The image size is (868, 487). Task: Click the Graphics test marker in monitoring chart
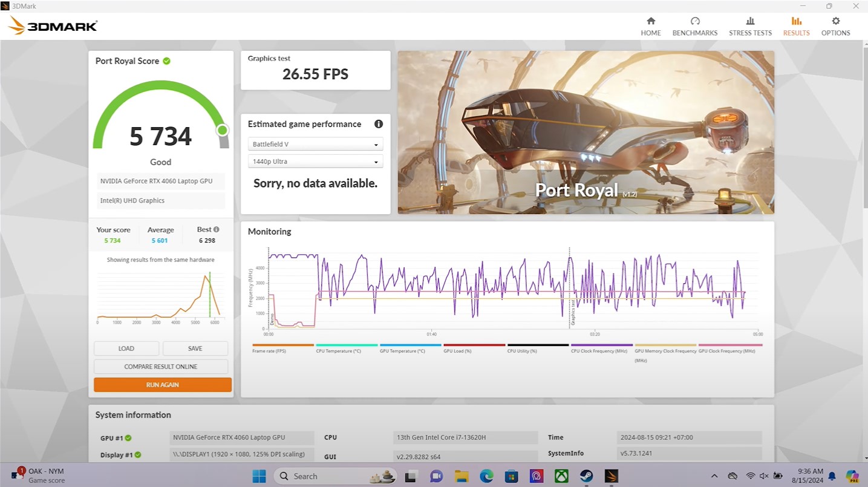click(x=573, y=313)
